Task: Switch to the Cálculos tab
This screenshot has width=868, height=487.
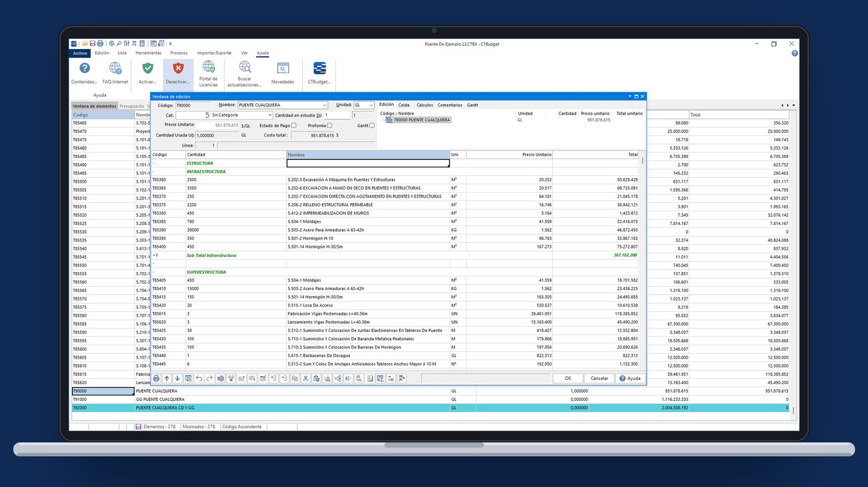Action: tap(425, 105)
